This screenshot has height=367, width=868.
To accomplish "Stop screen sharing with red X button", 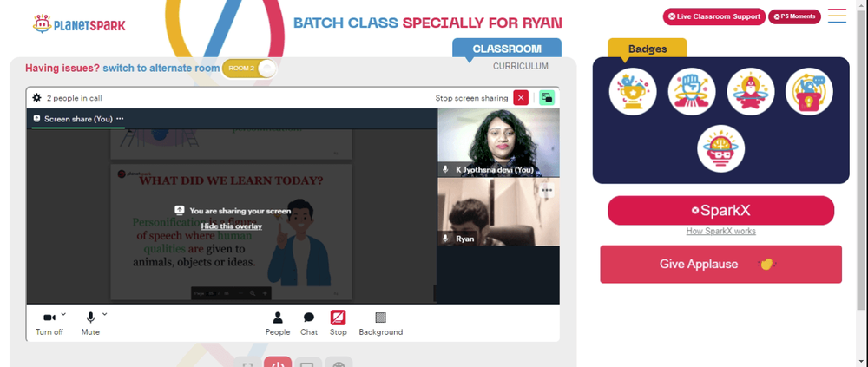I will [521, 97].
